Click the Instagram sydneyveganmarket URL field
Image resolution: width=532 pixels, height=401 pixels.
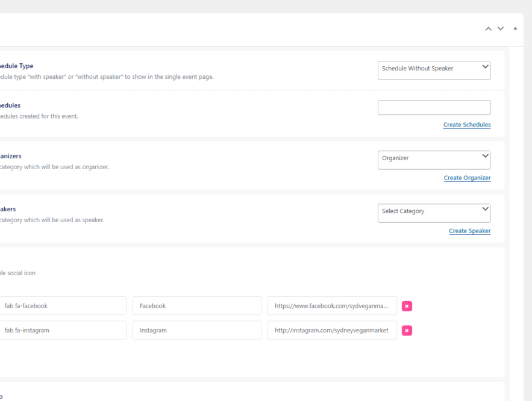(331, 330)
